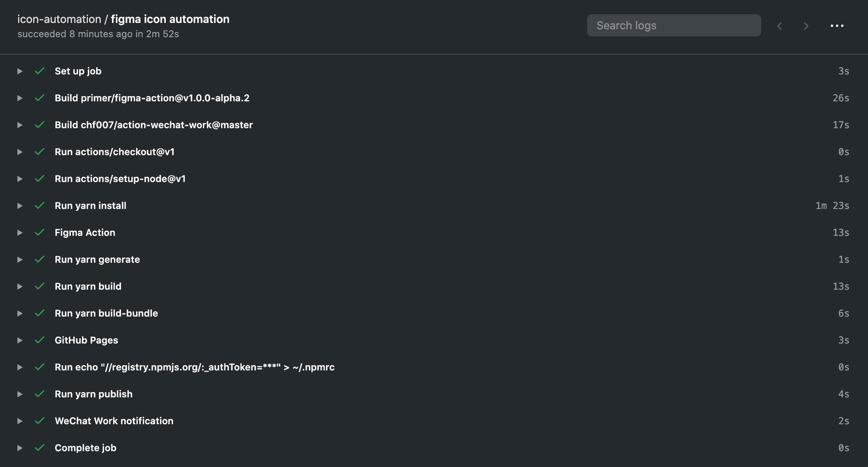Expand the Complete job step
The image size is (868, 467).
[x=19, y=447]
